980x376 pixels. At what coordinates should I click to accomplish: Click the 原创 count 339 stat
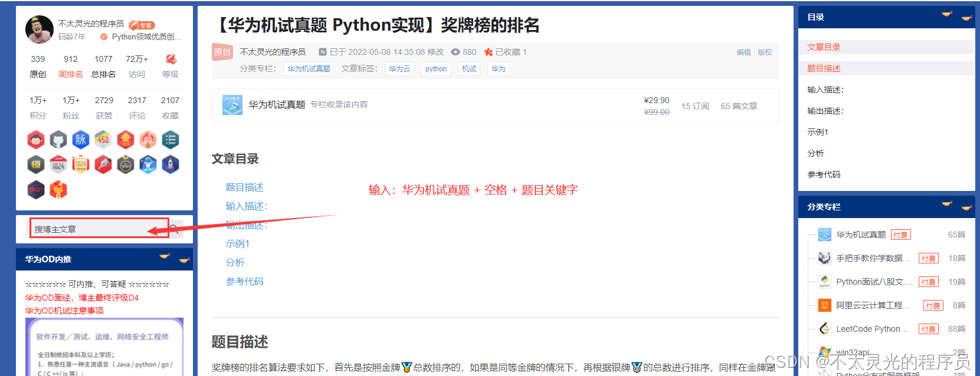pyautogui.click(x=38, y=67)
